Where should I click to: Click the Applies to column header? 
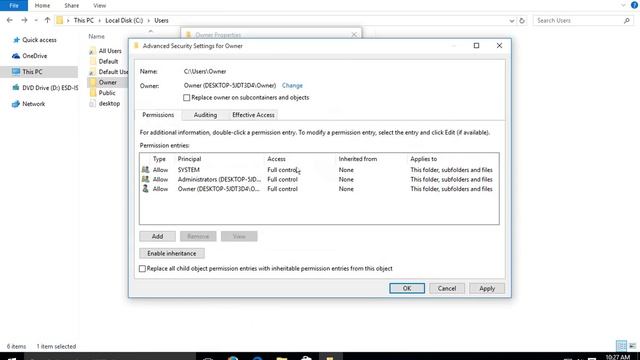[424, 159]
